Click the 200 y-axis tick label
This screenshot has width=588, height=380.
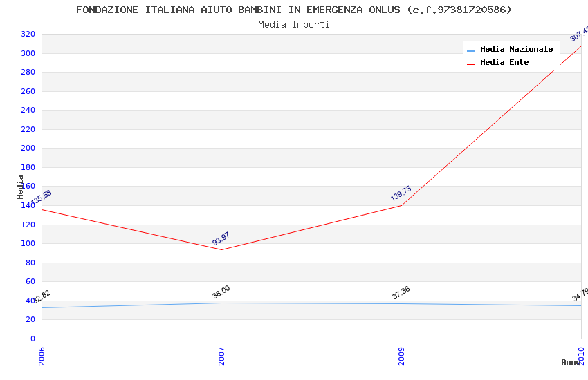click(x=28, y=148)
